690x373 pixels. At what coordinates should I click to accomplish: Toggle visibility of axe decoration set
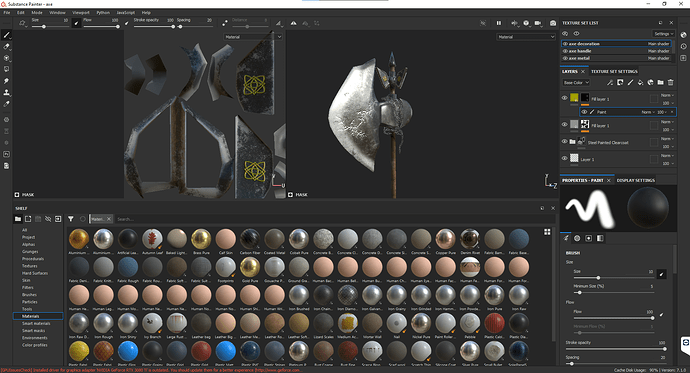coord(565,44)
